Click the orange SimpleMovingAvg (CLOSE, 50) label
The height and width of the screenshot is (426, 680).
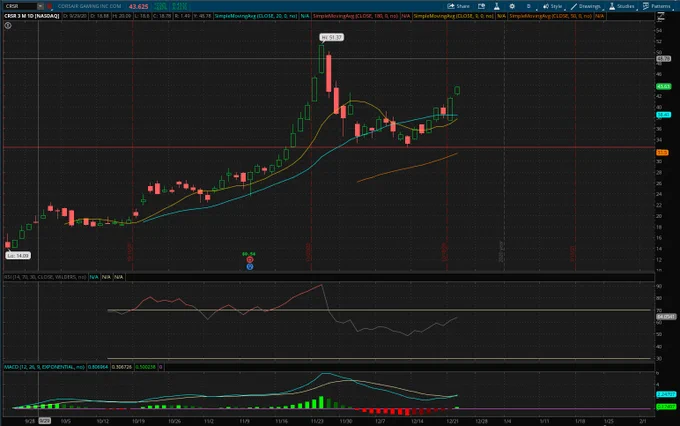click(551, 16)
